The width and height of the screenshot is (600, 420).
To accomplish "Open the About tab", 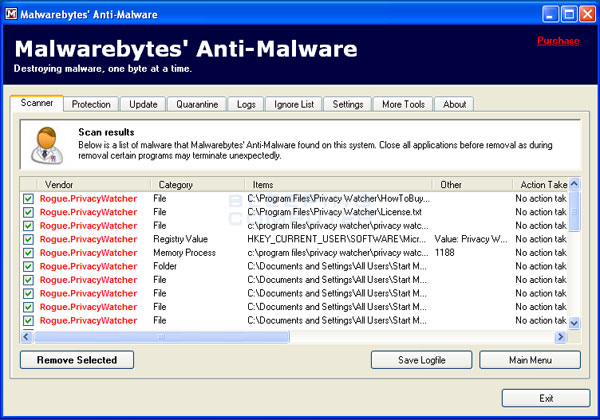I will pyautogui.click(x=455, y=104).
